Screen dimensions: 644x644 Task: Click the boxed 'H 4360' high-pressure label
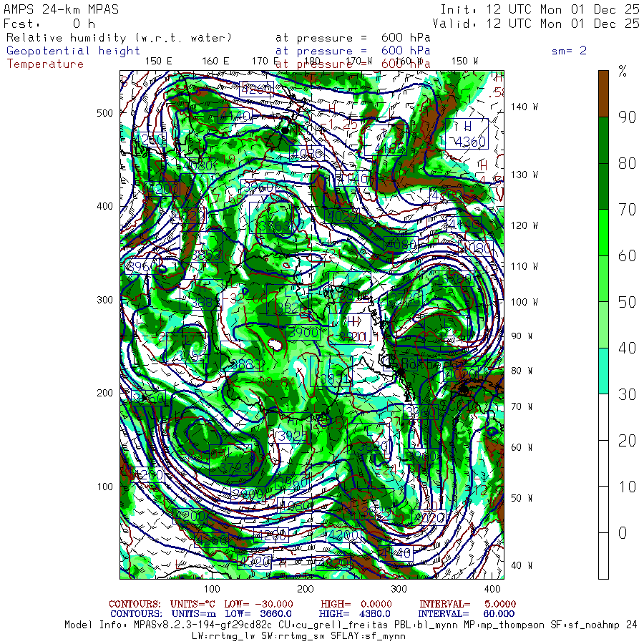467,134
